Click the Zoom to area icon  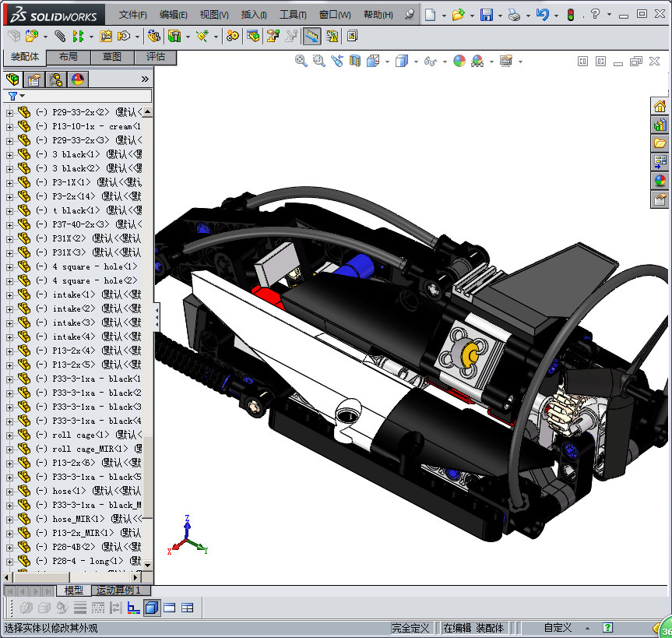(318, 61)
